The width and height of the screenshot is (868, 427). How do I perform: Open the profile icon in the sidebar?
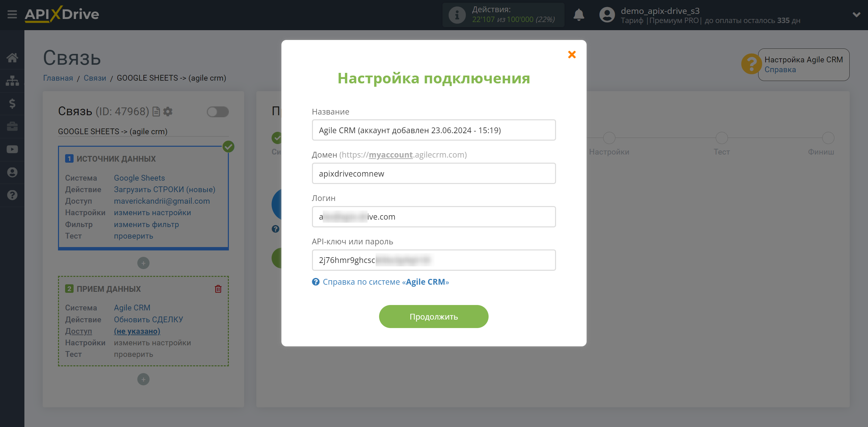pos(12,172)
